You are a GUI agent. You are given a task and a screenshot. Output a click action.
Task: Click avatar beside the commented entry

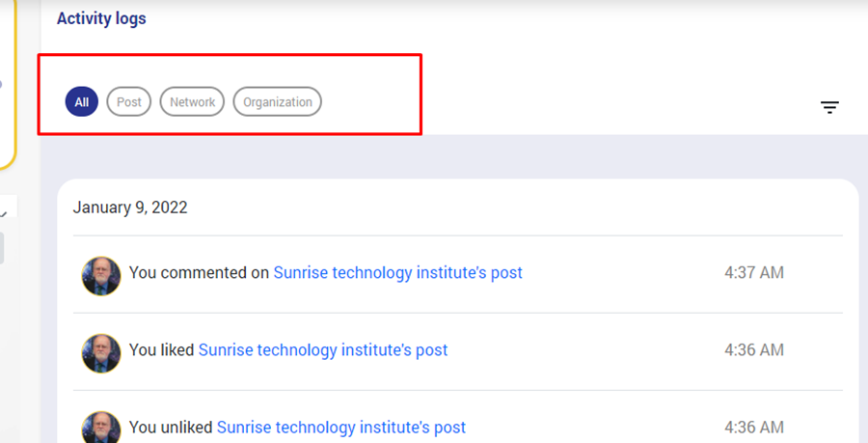click(101, 275)
